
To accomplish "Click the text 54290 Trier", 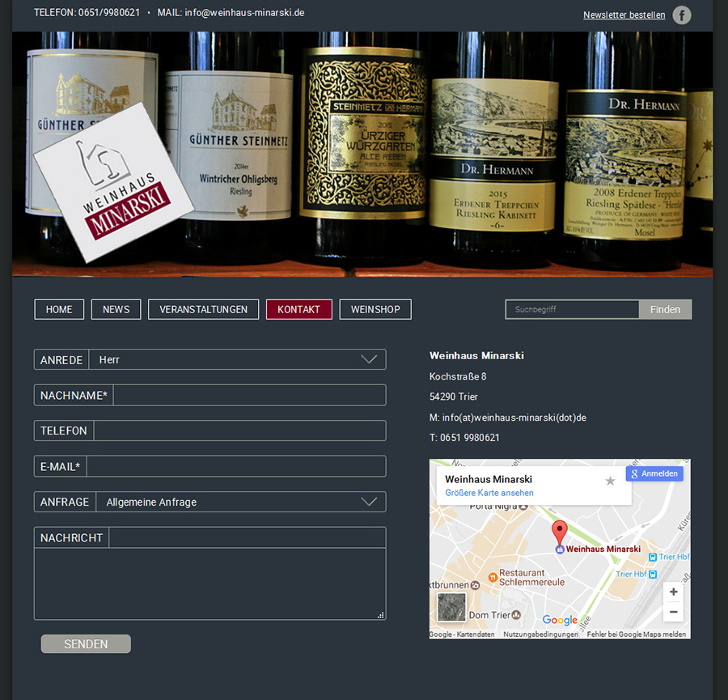I will click(454, 397).
